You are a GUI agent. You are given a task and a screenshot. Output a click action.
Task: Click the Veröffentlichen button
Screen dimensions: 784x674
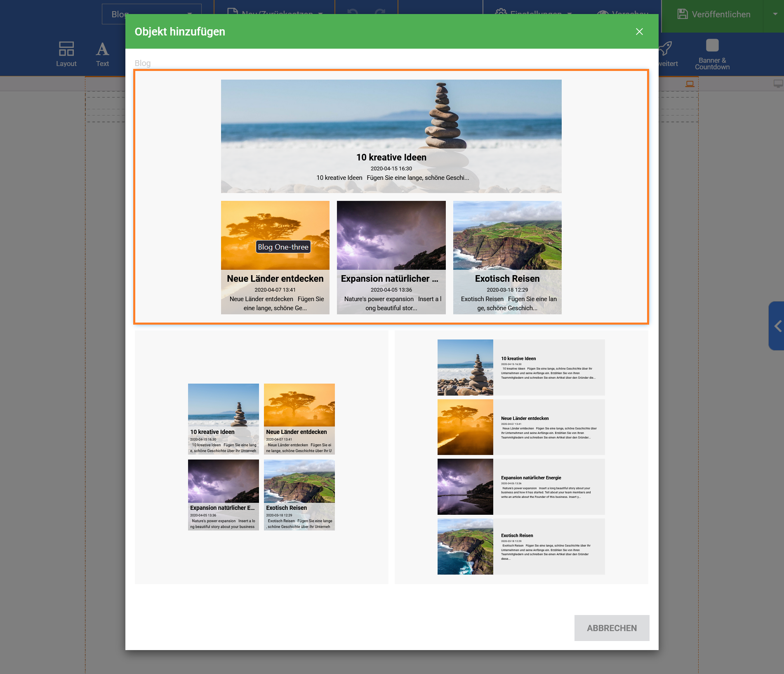point(713,14)
